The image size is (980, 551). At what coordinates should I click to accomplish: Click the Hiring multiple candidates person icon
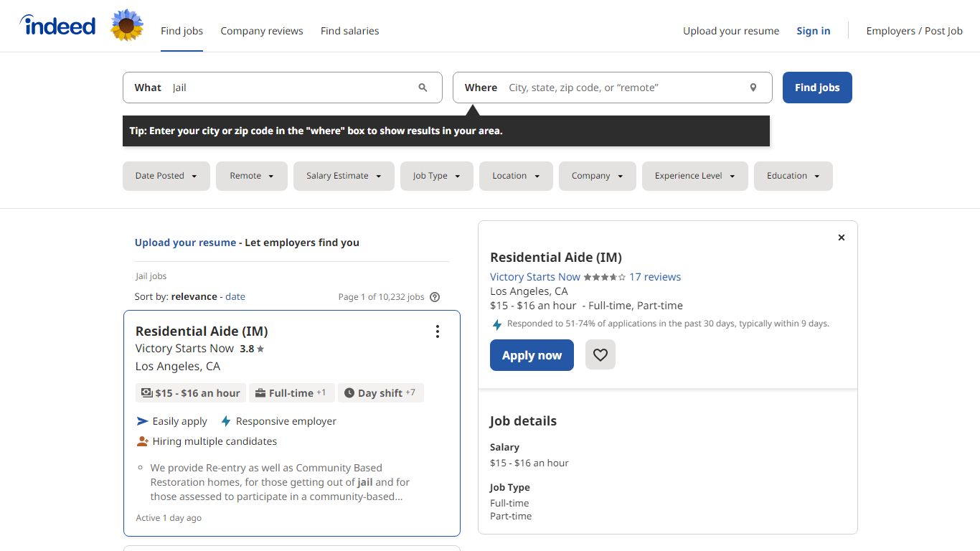[142, 441]
